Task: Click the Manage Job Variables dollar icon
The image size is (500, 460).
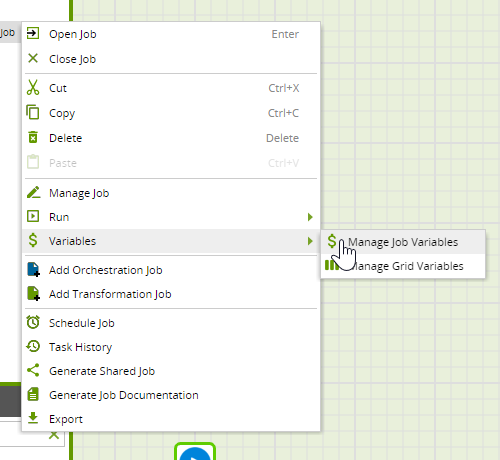Action: (332, 241)
